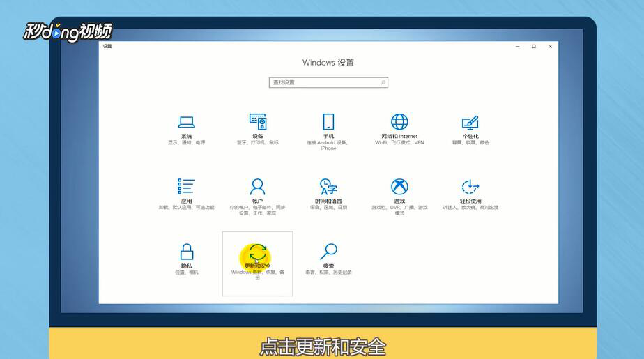Screen dimensions: 644x359
Task: Minimize the 设置 window
Action: click(517, 47)
